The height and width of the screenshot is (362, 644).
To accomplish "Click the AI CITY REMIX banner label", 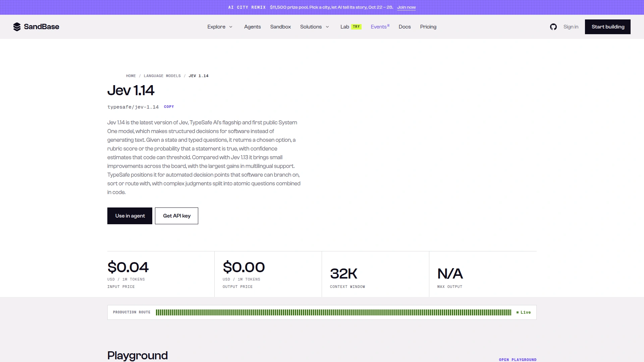I will 247,7.
